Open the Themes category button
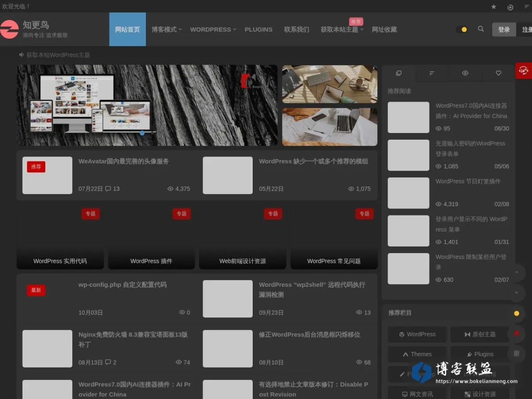Screen dimensions: 532x399 coord(417,354)
